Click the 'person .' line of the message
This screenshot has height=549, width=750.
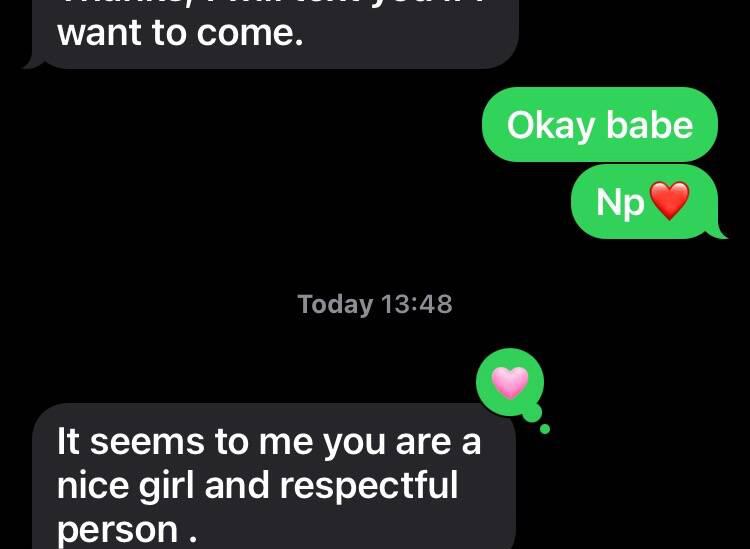tap(127, 529)
